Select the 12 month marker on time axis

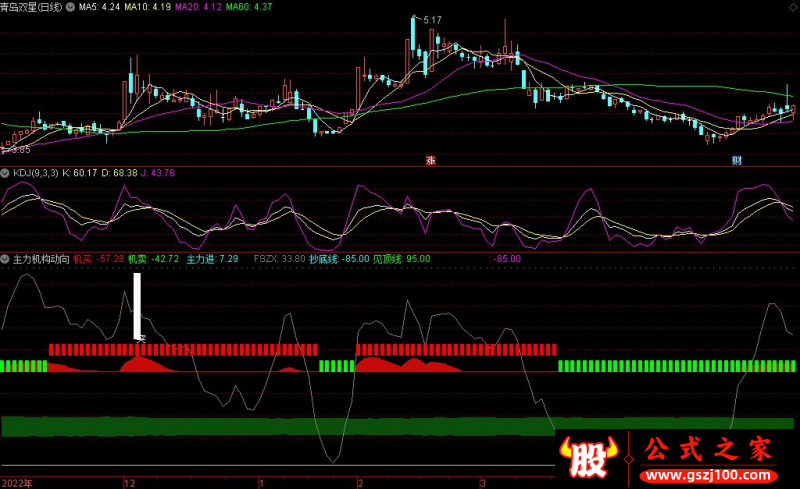[x=129, y=482]
